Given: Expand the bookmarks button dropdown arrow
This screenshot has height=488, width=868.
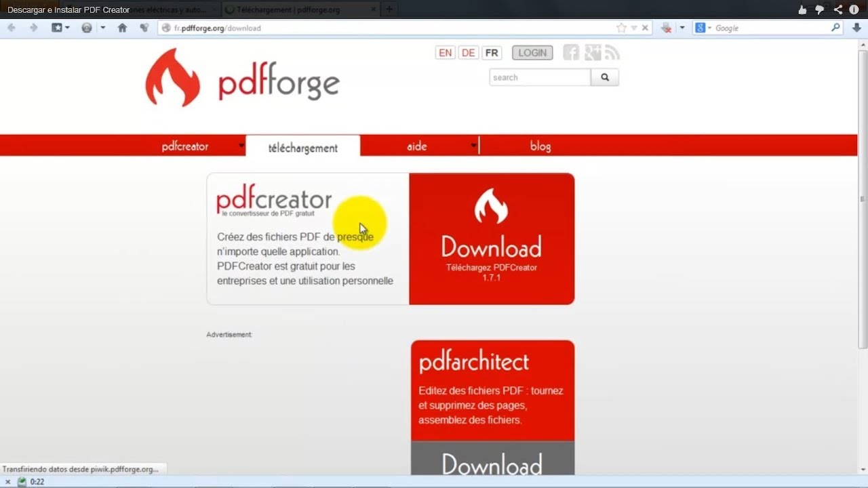Looking at the screenshot, I should 67,28.
